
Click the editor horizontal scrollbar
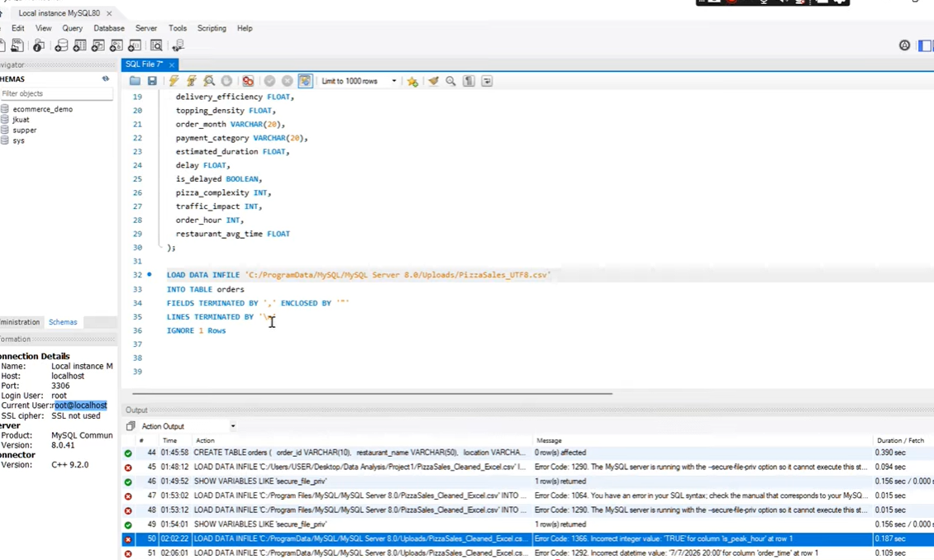click(x=372, y=393)
